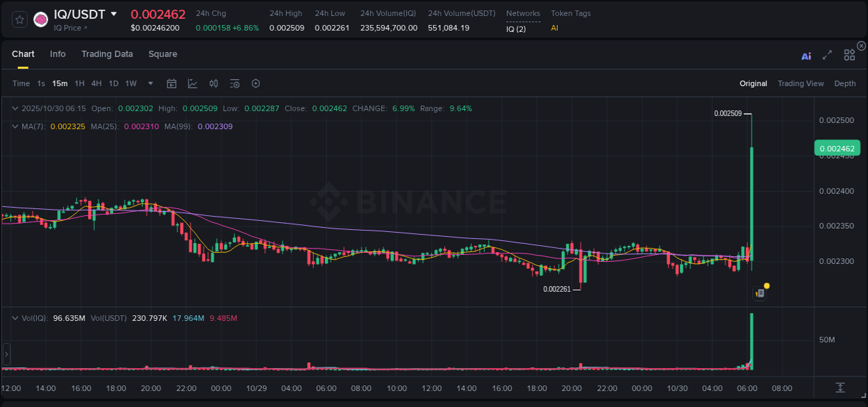Open chart settings via hexagon icon
The width and height of the screenshot is (868, 407).
(256, 83)
